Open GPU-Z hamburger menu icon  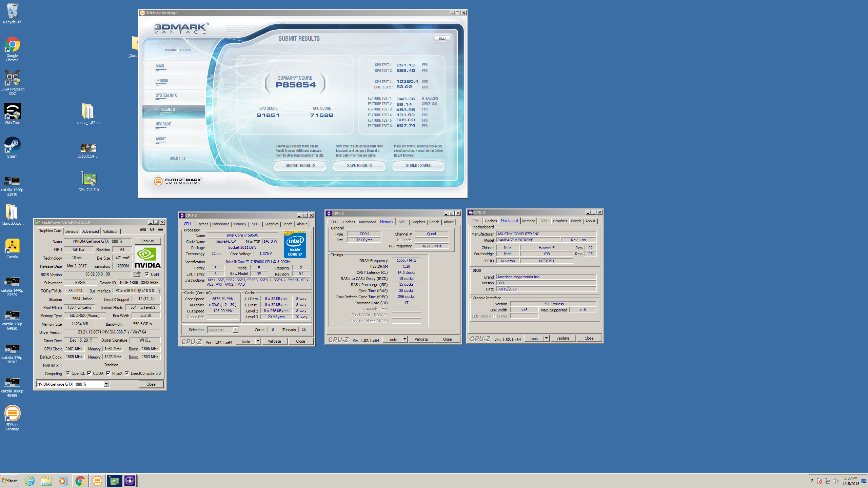point(161,229)
